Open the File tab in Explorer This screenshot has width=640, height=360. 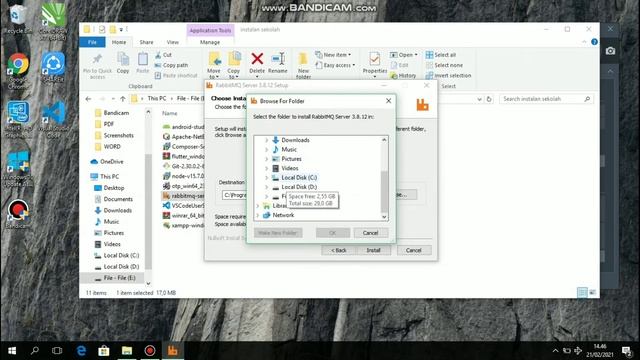coord(92,42)
